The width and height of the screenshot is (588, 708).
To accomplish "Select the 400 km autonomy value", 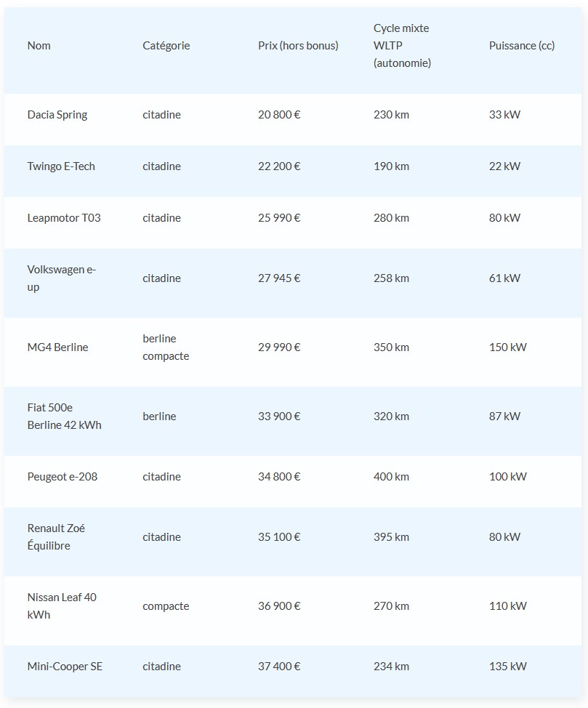I will (x=391, y=477).
